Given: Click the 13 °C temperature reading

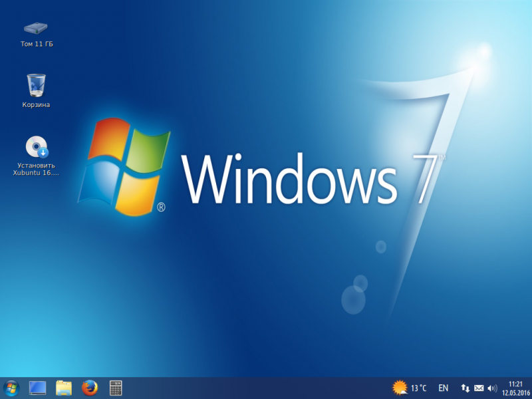Looking at the screenshot, I should pyautogui.click(x=418, y=388).
